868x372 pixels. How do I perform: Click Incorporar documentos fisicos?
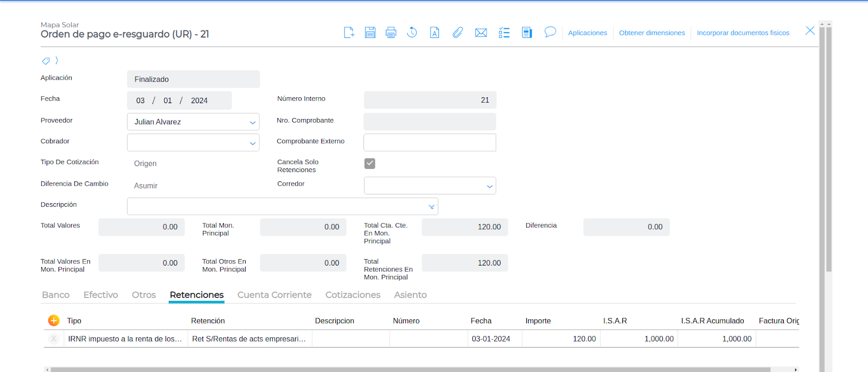(x=743, y=33)
